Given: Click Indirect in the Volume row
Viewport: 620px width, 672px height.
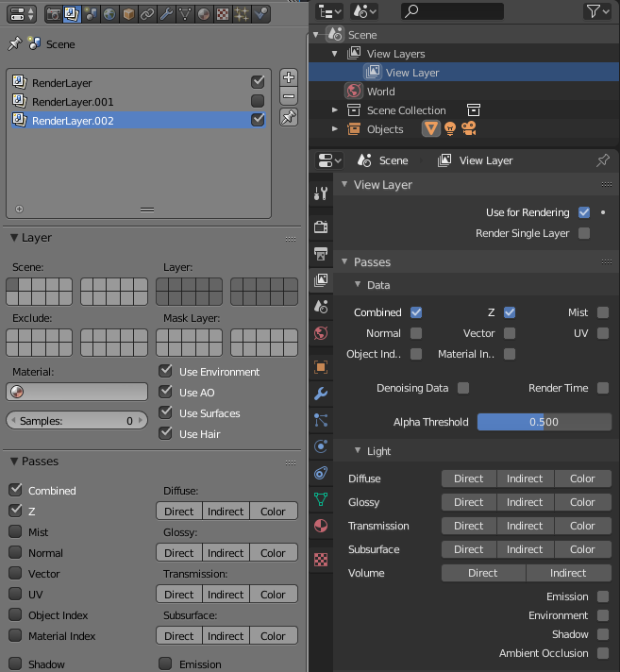Looking at the screenshot, I should point(568,573).
